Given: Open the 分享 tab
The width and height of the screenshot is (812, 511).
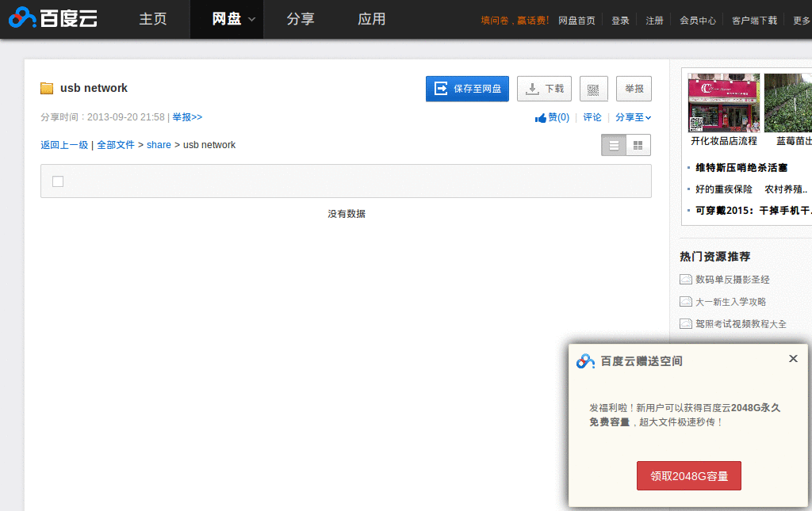Looking at the screenshot, I should pyautogui.click(x=301, y=19).
